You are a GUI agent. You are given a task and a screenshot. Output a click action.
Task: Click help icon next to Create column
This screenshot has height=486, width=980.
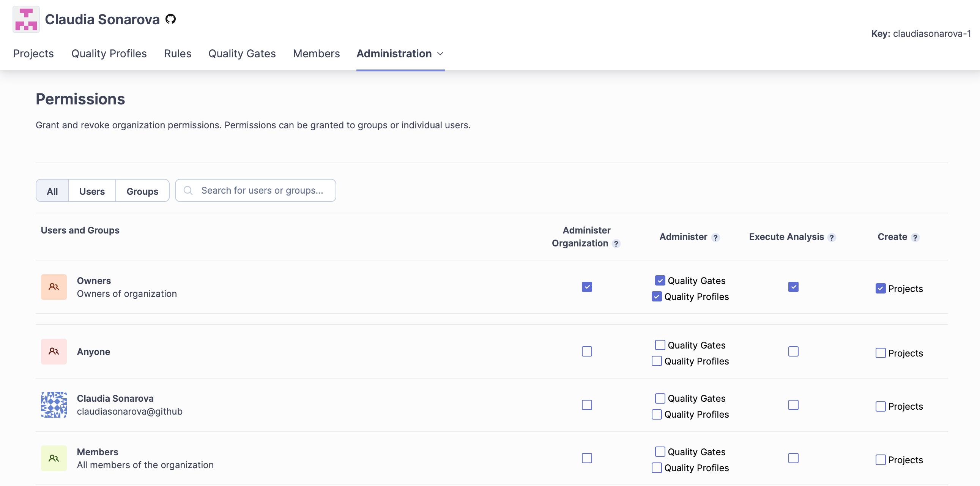point(915,237)
